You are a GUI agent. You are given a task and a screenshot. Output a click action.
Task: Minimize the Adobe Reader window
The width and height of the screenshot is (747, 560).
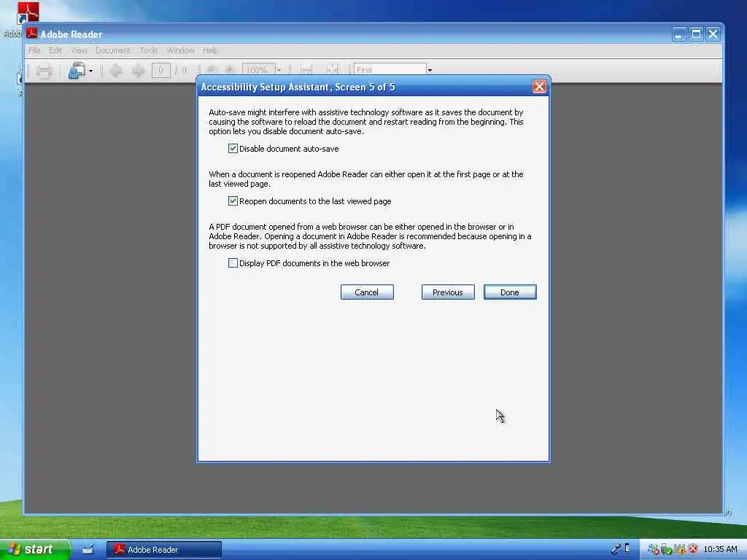pyautogui.click(x=679, y=34)
